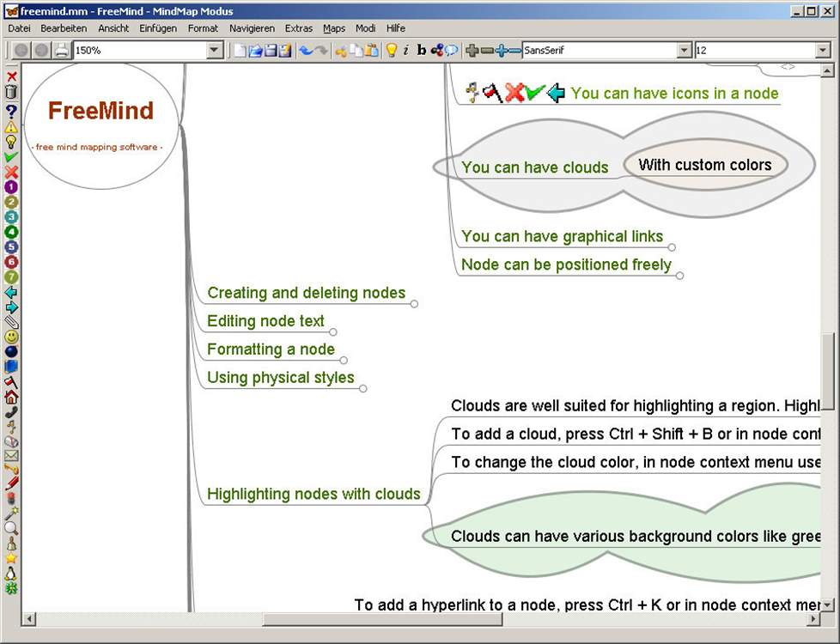The image size is (840, 644).
Task: Add the yellow warning triangle icon
Action: click(11, 127)
